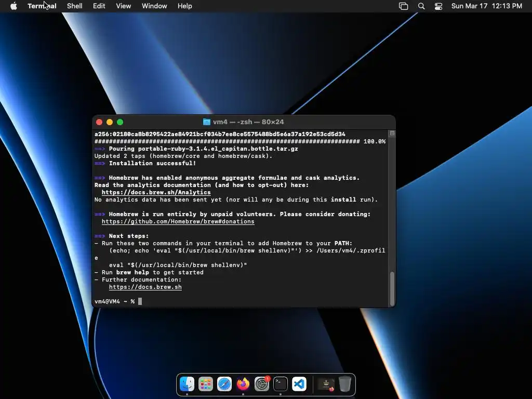Open the Help menu
Viewport: 532px width, 399px height.
[184, 6]
